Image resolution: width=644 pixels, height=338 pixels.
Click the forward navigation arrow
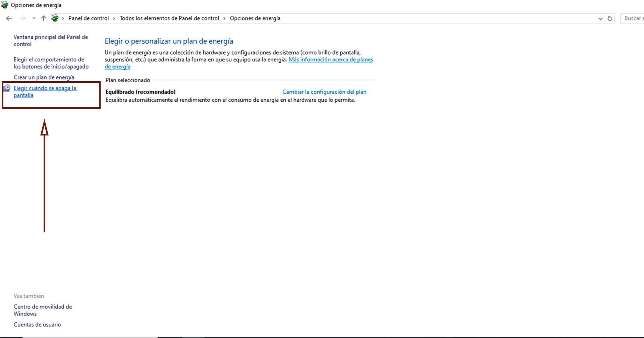coord(23,18)
